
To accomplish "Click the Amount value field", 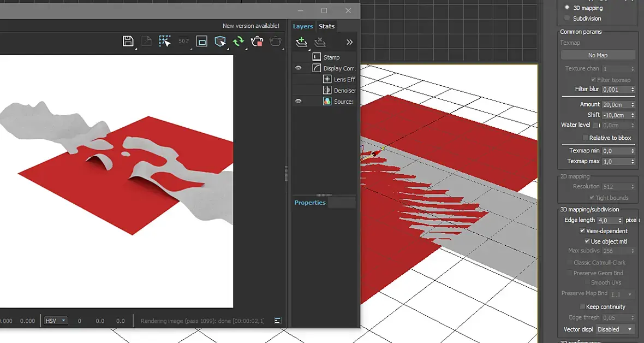I will pos(615,104).
